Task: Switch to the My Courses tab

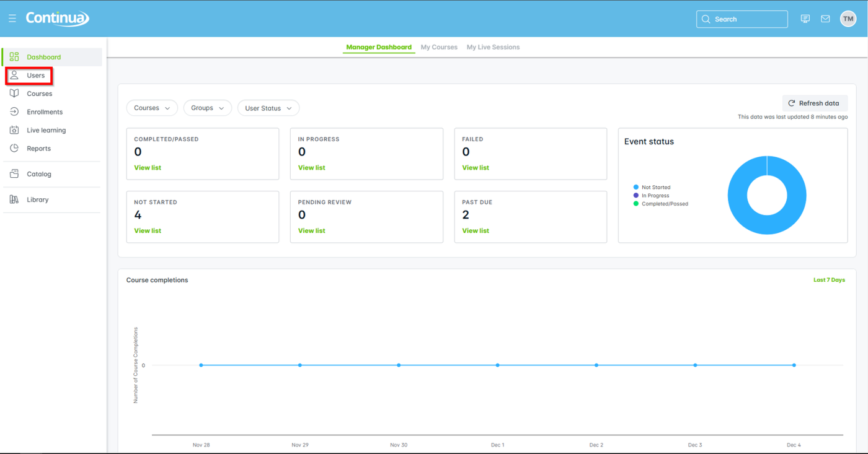Action: (439, 47)
